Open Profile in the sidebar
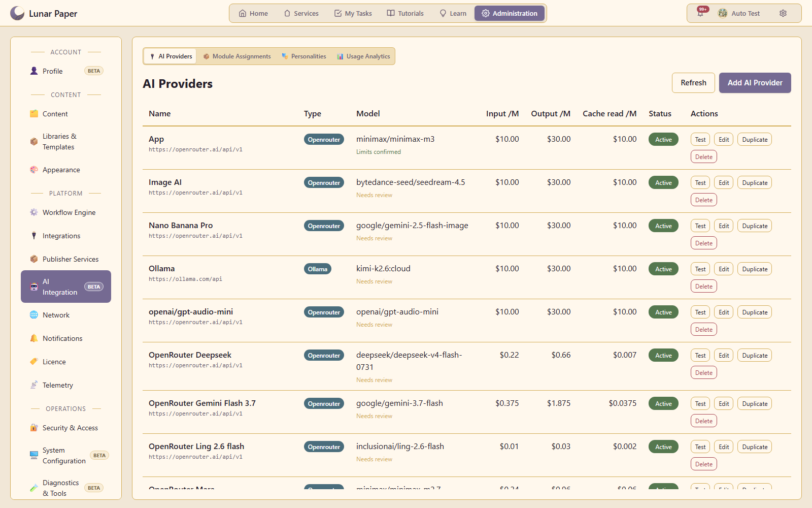The height and width of the screenshot is (508, 812). pos(66,71)
